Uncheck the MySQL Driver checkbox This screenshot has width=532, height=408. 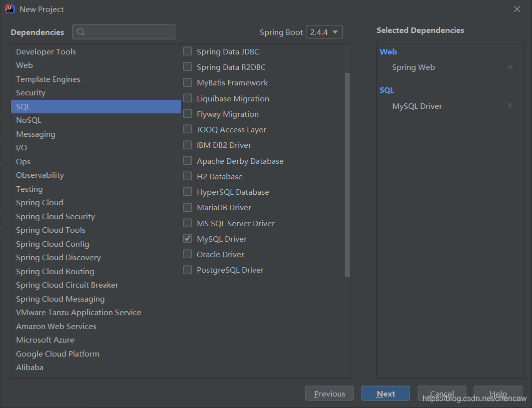pyautogui.click(x=188, y=238)
